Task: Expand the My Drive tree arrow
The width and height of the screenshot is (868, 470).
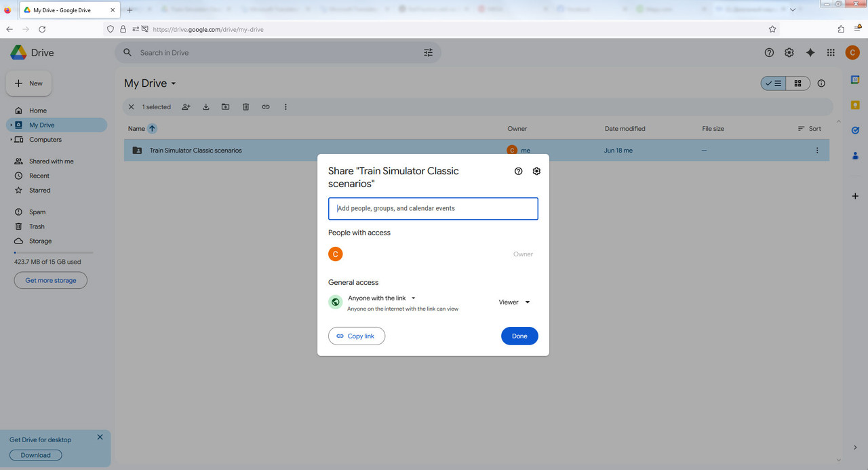Action: click(11, 125)
